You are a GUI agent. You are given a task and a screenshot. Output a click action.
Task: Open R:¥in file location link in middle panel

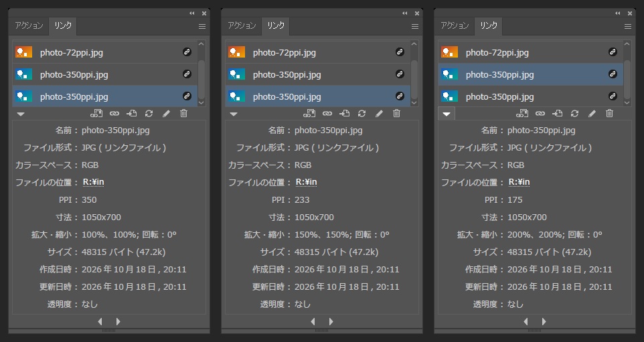pos(306,182)
